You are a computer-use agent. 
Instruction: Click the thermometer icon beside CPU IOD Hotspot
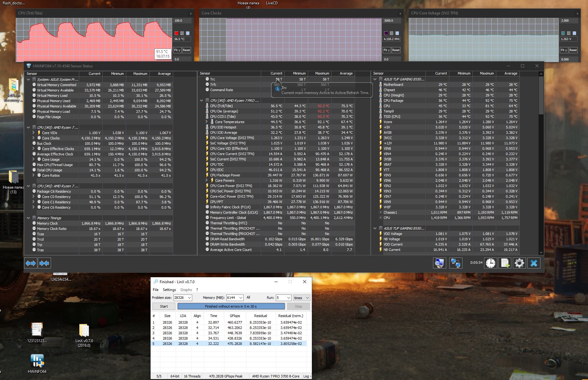click(x=207, y=127)
